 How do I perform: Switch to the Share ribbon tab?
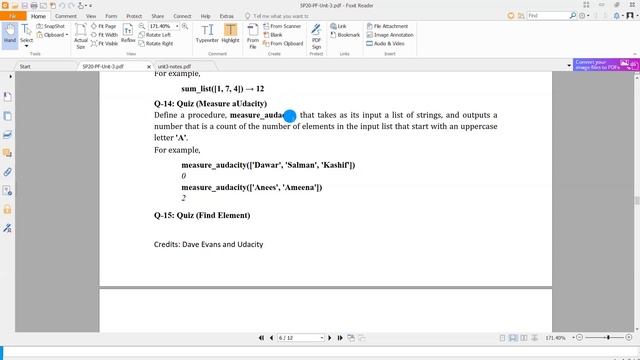click(158, 16)
